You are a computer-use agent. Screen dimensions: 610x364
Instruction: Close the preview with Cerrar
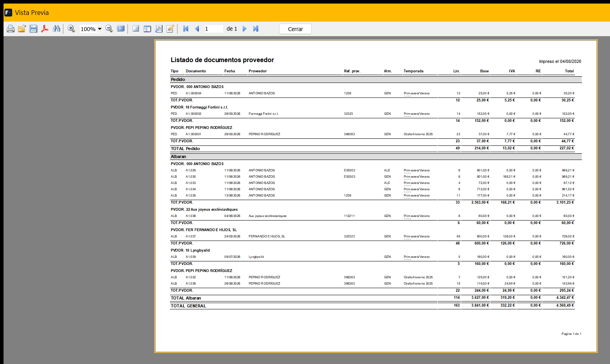[295, 29]
